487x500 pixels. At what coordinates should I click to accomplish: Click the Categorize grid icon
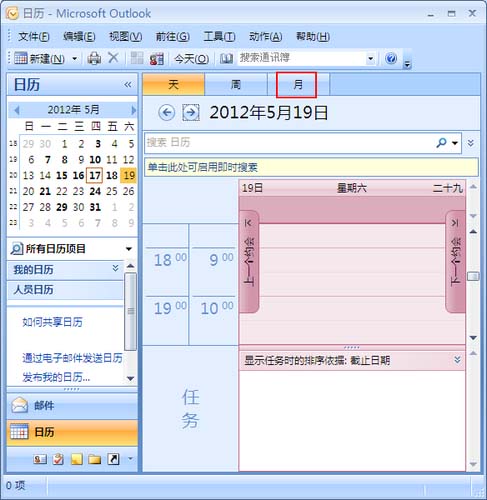tap(137, 58)
